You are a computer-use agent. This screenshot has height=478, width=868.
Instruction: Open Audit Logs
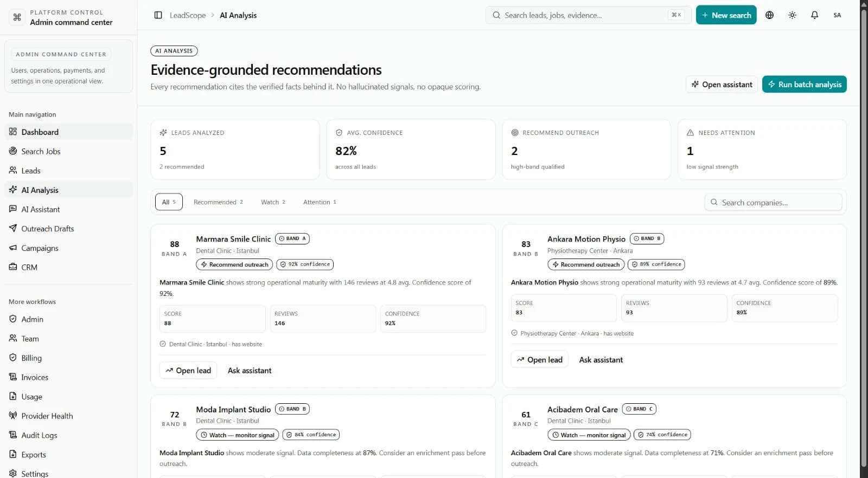click(x=68, y=435)
